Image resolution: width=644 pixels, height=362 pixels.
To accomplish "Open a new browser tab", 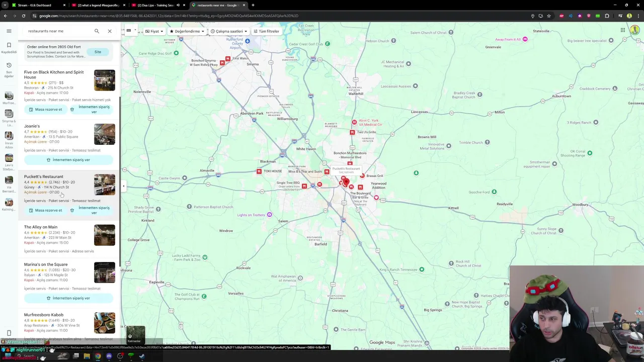I will click(x=253, y=5).
